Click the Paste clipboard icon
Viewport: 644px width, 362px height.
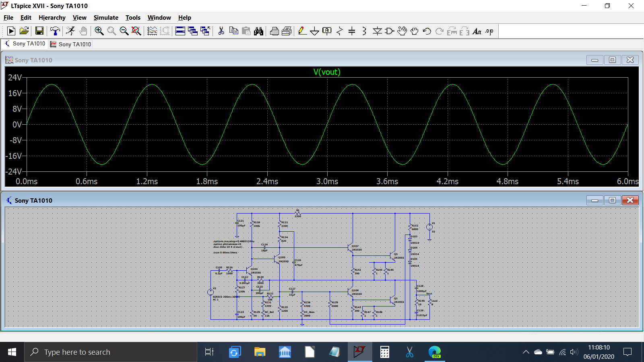point(246,31)
